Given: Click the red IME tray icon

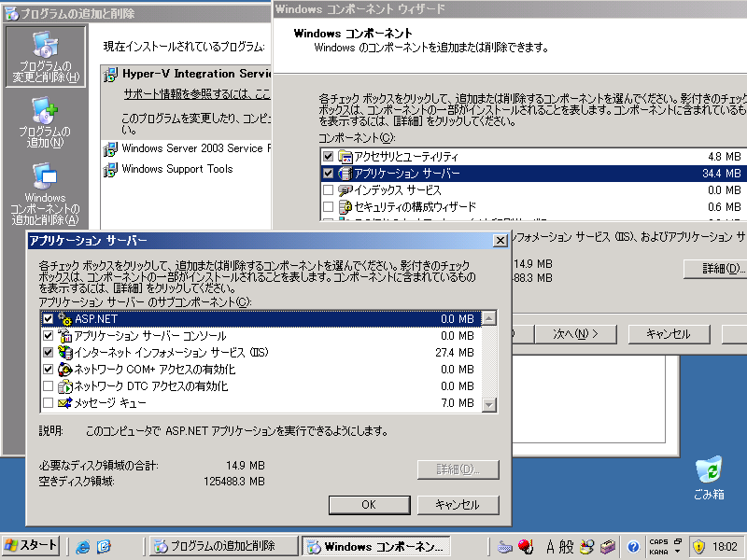Looking at the screenshot, I should coord(526,546).
